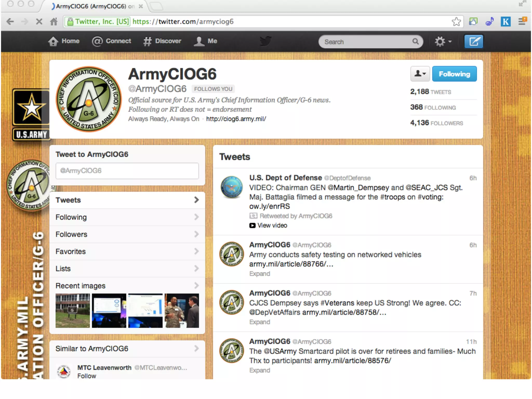Click the @ArmyCIOG6 tweet input field
This screenshot has height=399, width=532.
coord(127,171)
